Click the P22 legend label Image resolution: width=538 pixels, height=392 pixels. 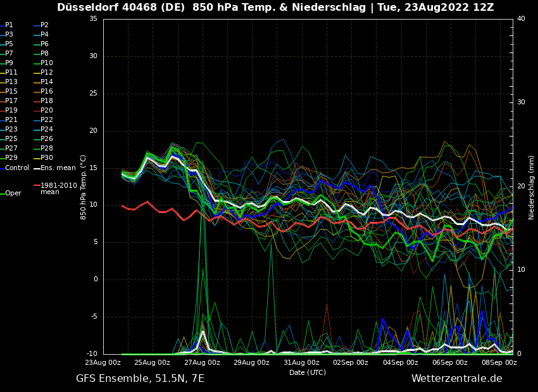point(46,120)
